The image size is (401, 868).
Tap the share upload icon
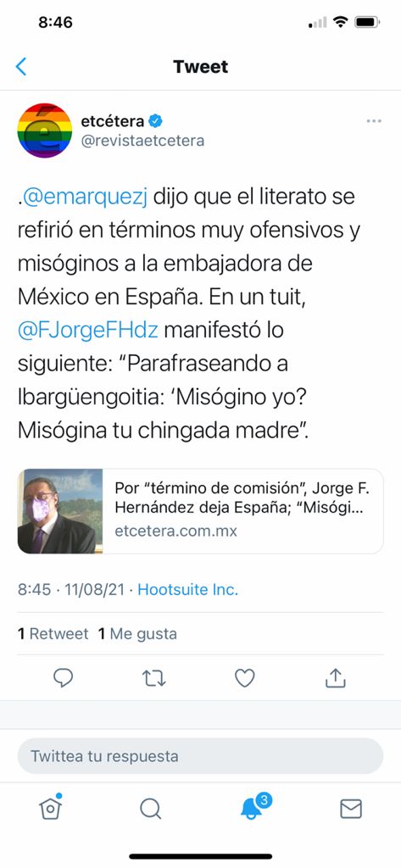point(335,678)
